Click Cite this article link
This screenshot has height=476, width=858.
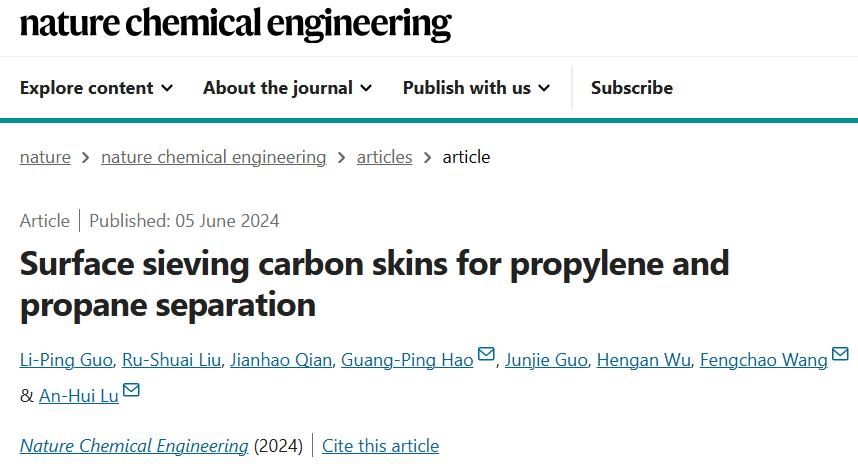380,446
